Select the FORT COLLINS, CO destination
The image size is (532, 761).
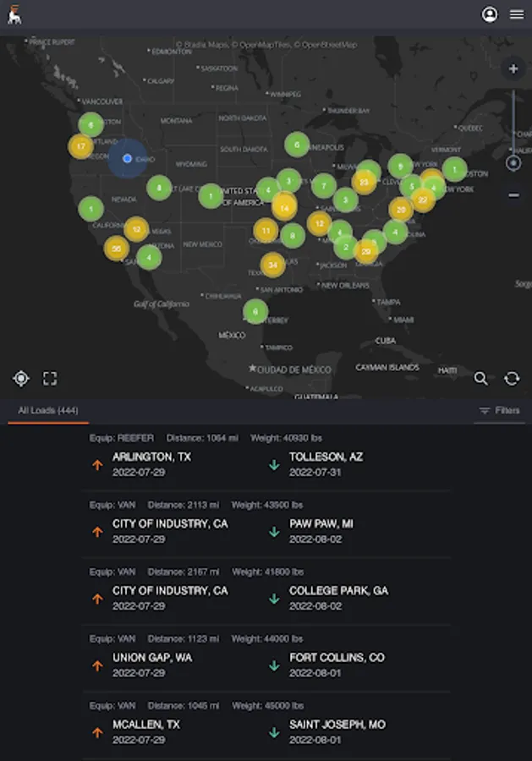click(337, 658)
